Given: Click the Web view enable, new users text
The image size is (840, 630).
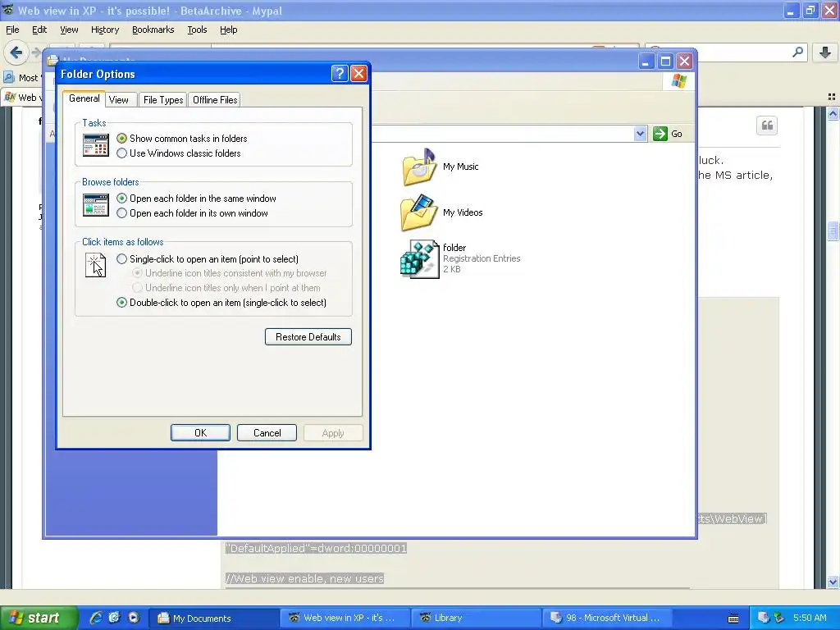Looking at the screenshot, I should coord(304,578).
